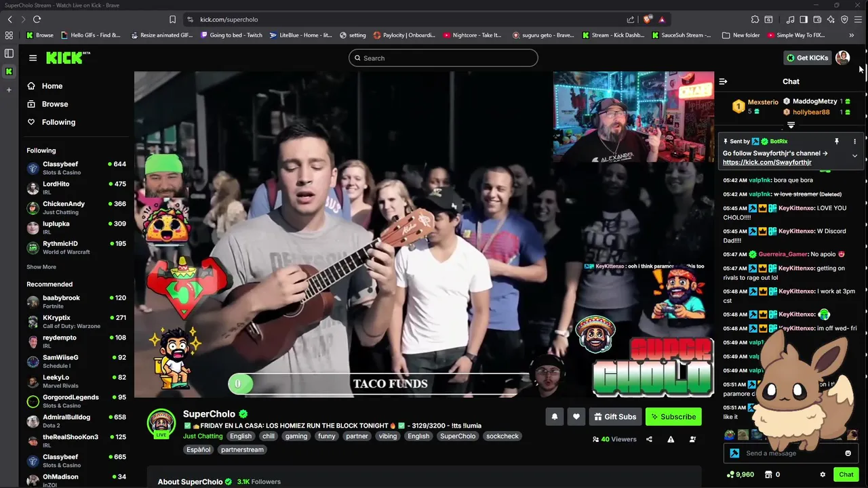
Task: Open Classybeef channel in Following list
Action: pos(76,168)
